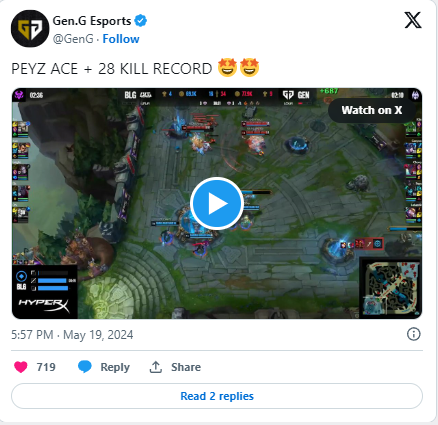Image resolution: width=438 pixels, height=425 pixels.
Task: Open the 5:57 PM May 19, 2024 timestamp
Action: [x=72, y=335]
